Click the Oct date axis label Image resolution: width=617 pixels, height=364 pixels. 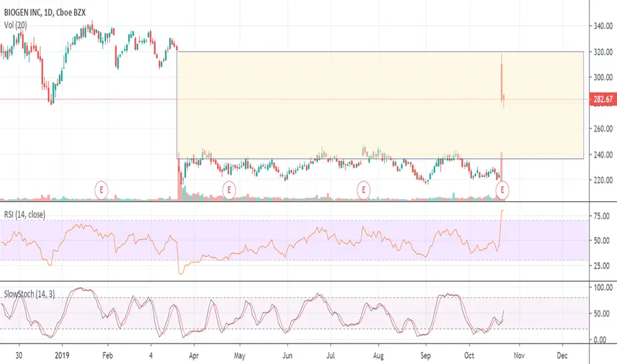point(469,355)
